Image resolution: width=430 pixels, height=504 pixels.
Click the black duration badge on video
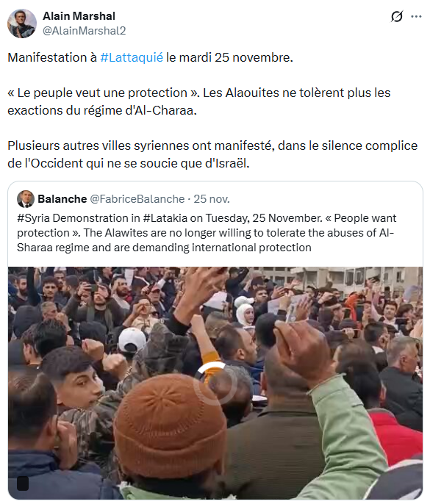[23, 483]
